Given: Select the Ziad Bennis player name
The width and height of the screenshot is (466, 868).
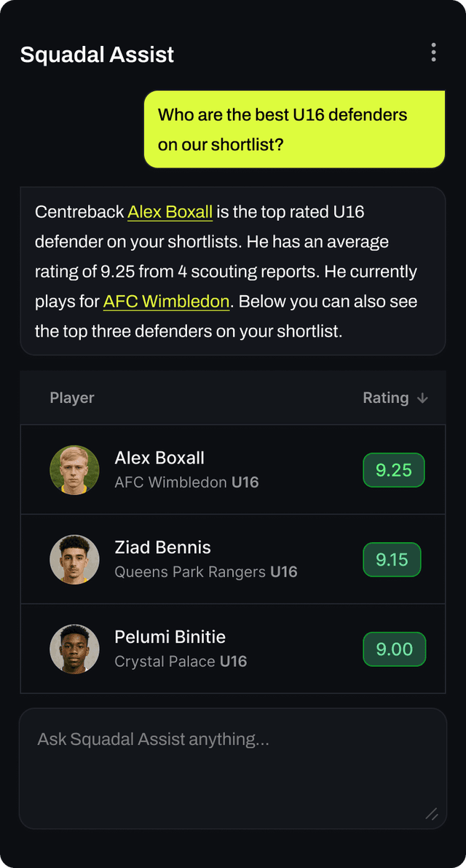Looking at the screenshot, I should 162,547.
